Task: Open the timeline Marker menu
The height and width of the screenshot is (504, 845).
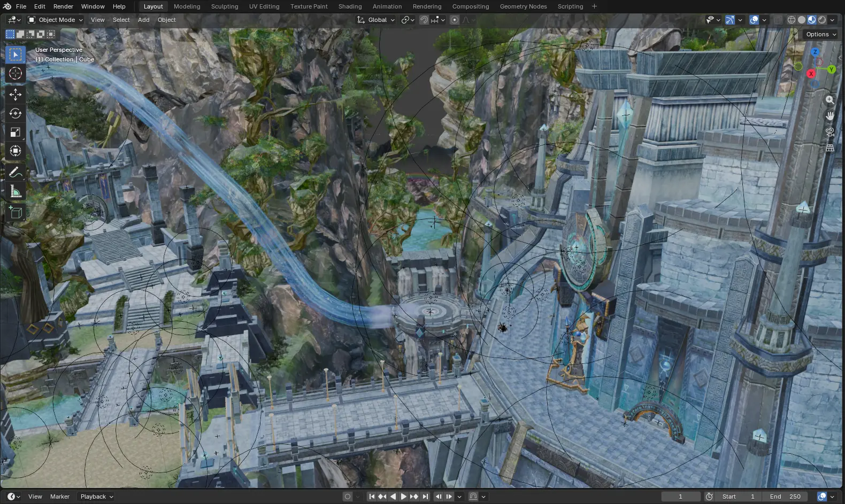Action: (60, 497)
